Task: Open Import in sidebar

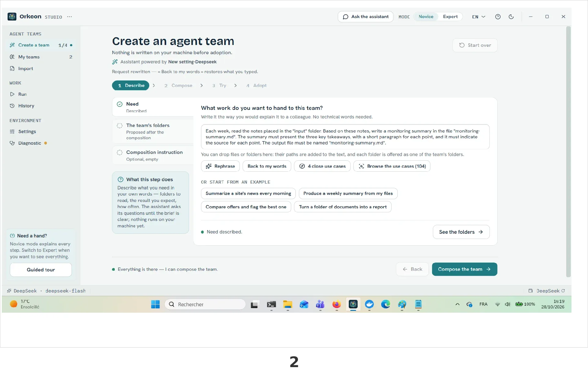Action: click(41, 69)
